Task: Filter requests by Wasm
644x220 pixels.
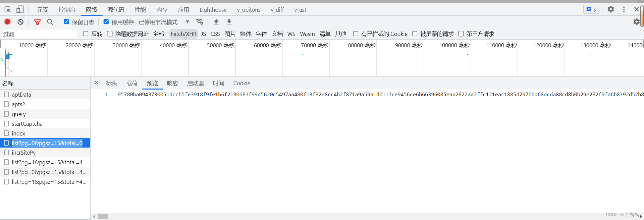Action: click(x=307, y=34)
